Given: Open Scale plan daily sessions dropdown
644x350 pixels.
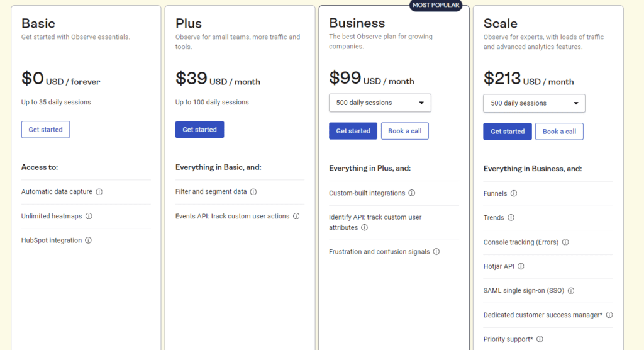Looking at the screenshot, I should pyautogui.click(x=534, y=103).
